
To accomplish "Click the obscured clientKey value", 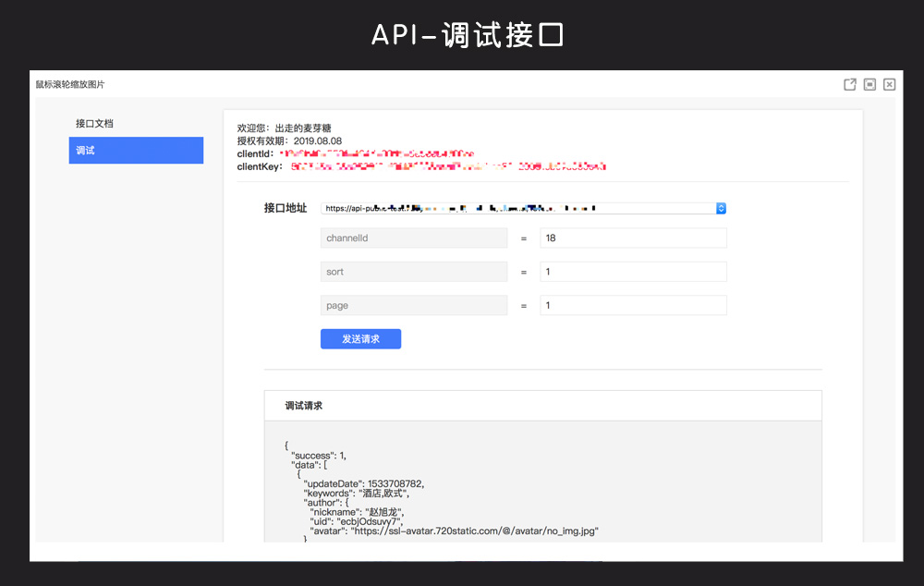I will pyautogui.click(x=448, y=166).
